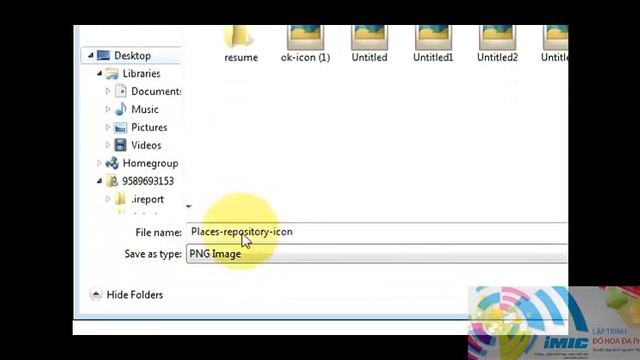
Task: Select 9589693153 in the navigation tree
Action: 148,181
